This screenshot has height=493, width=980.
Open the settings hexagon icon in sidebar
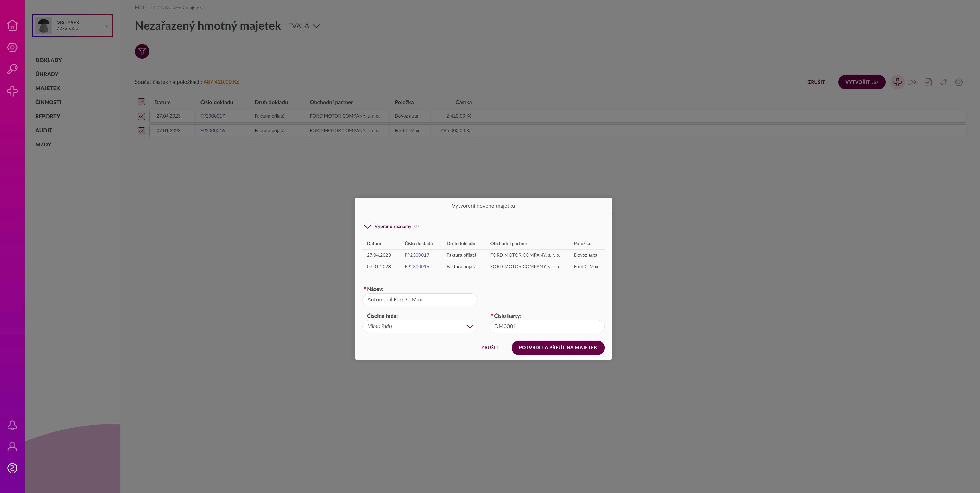12,48
